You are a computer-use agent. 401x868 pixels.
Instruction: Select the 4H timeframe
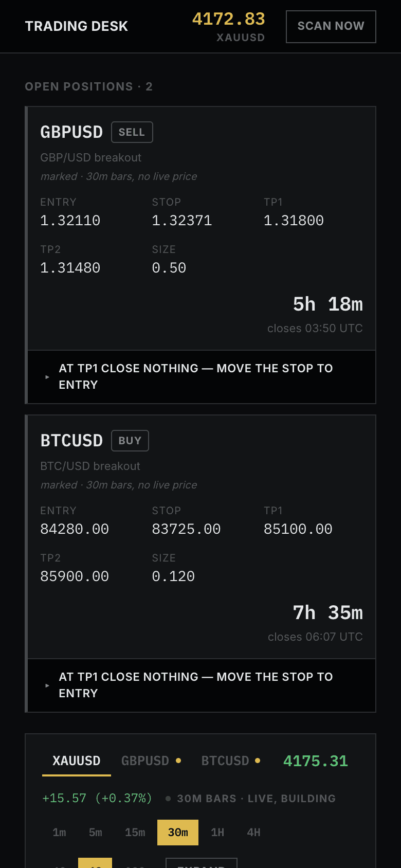(254, 833)
